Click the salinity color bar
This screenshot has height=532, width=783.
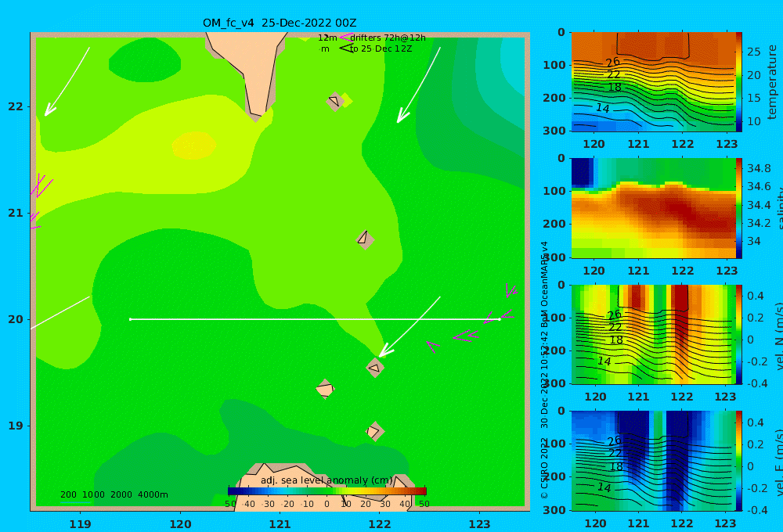coord(739,208)
